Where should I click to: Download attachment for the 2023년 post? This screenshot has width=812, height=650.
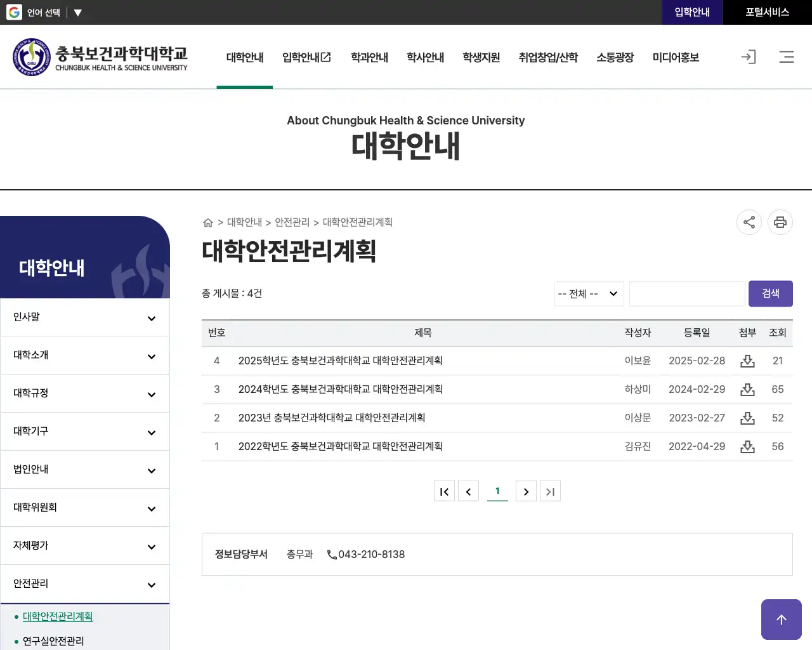[x=748, y=418]
